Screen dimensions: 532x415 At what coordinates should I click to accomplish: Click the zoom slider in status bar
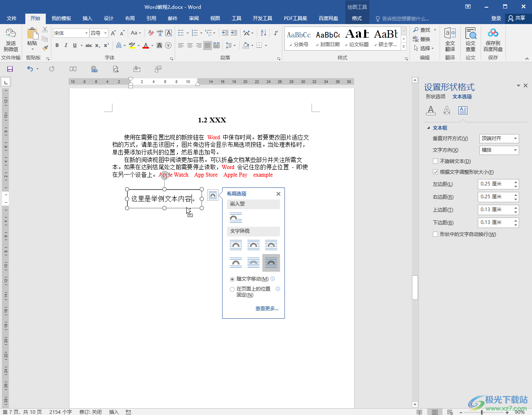[x=482, y=412]
